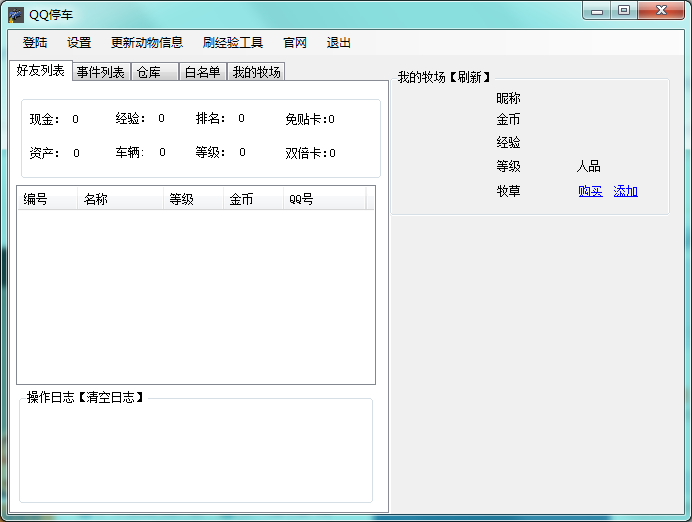Image resolution: width=692 pixels, height=522 pixels.
Task: Click the 添加 link next to 牧草
Action: pos(626,191)
